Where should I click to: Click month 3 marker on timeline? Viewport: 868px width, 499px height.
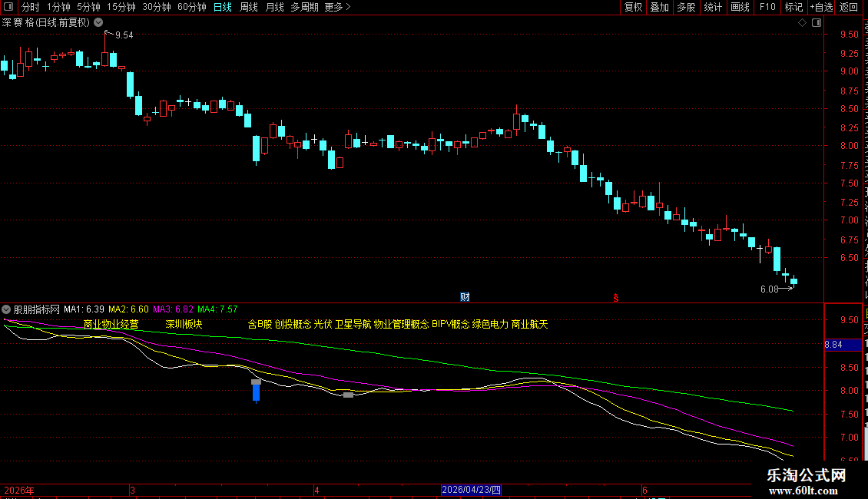[132, 490]
